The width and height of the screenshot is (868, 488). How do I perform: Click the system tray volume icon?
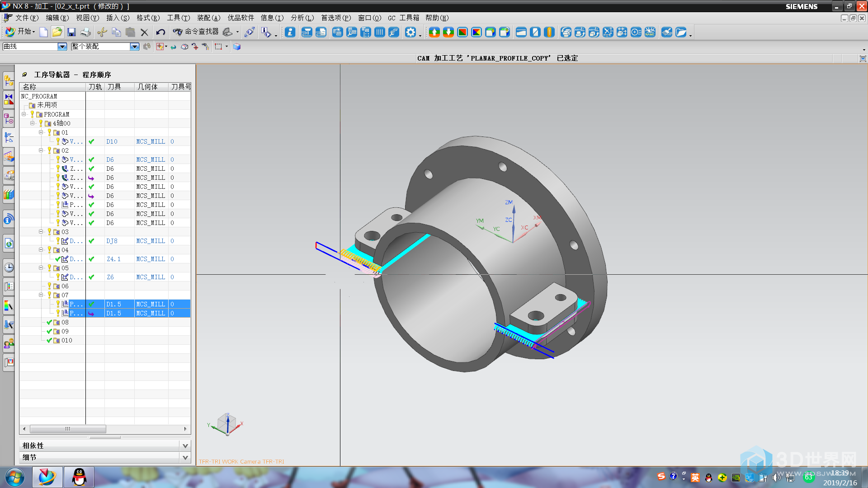(x=776, y=477)
